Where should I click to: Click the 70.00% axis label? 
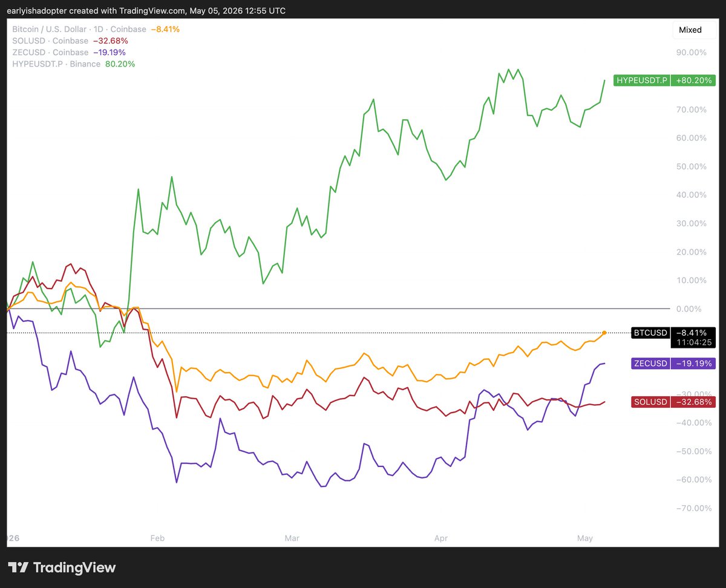click(692, 109)
